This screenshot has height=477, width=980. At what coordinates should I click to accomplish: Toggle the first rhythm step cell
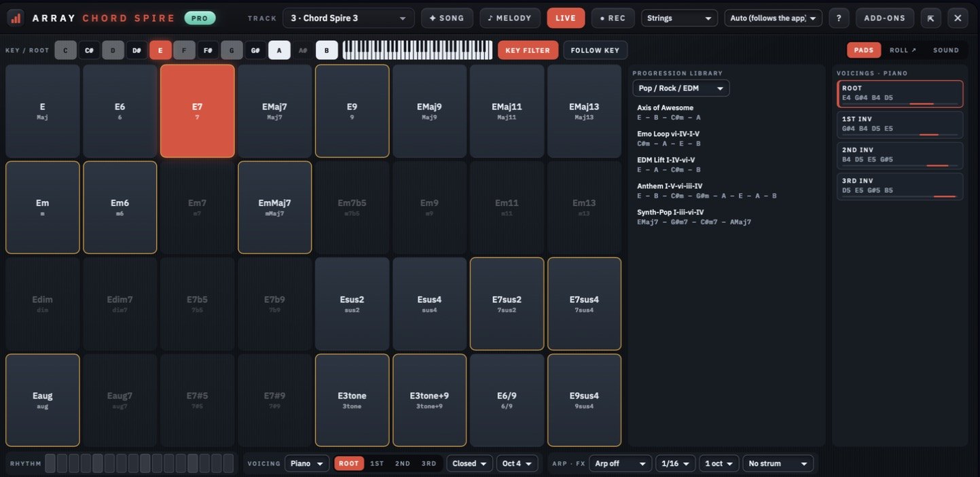point(50,463)
